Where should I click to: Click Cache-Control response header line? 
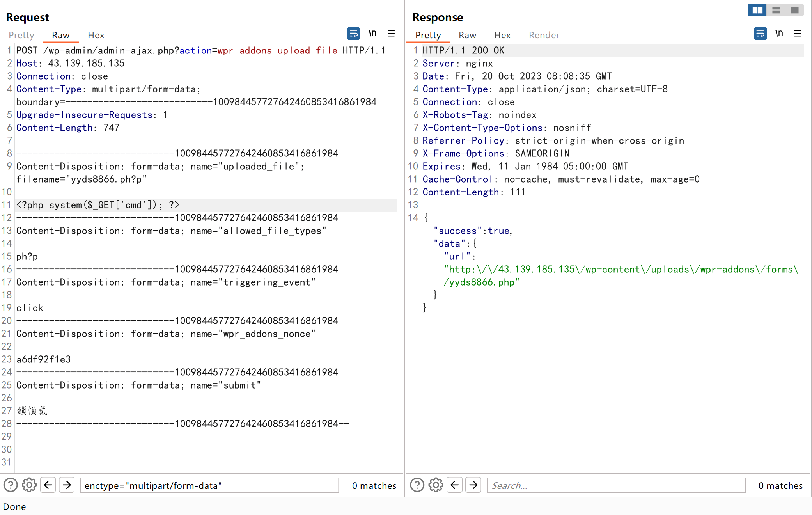[x=561, y=179]
